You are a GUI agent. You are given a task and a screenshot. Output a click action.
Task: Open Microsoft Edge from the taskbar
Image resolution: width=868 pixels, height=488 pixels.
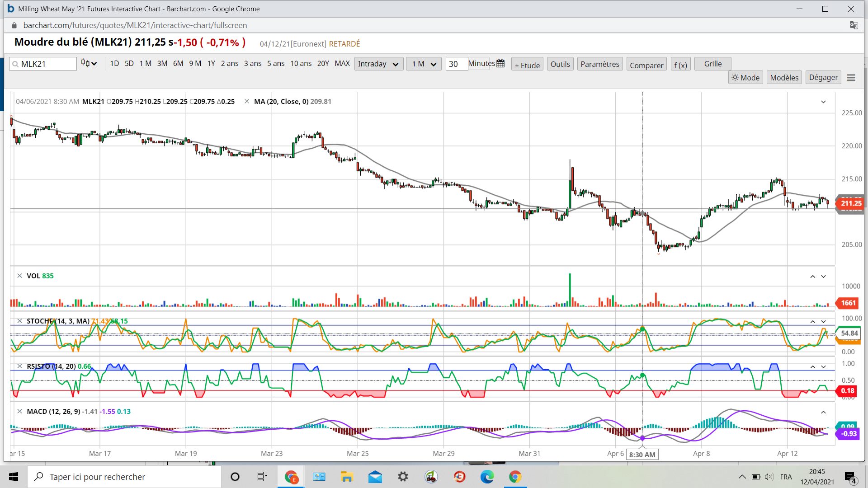point(487,477)
